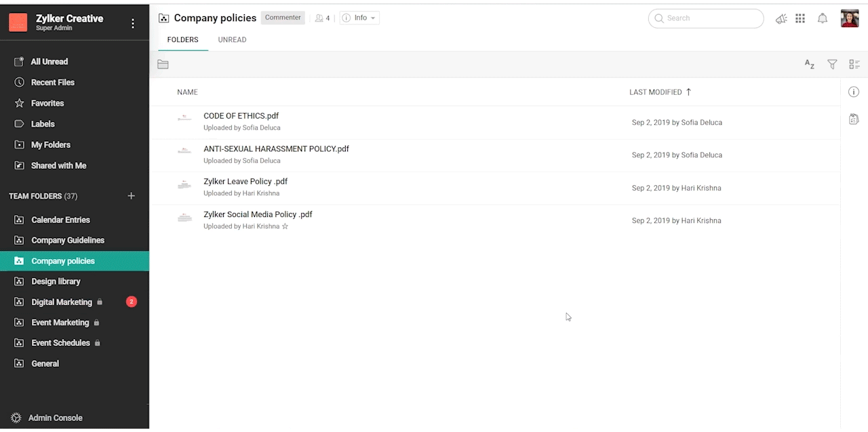The image size is (868, 432).
Task: Click the A-Z sort icon
Action: 809,64
